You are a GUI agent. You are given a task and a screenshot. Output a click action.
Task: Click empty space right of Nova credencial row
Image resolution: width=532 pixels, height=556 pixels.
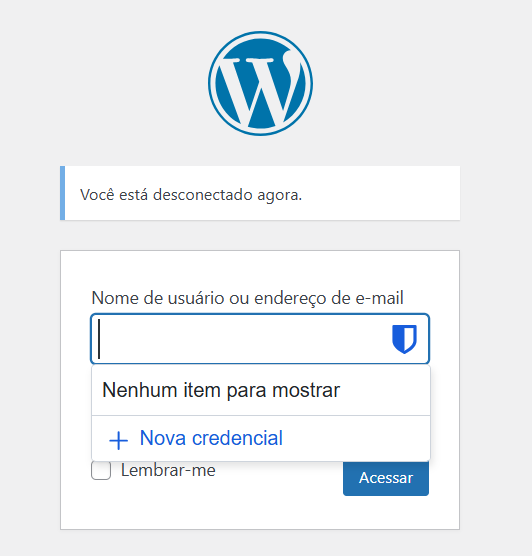coord(356,439)
